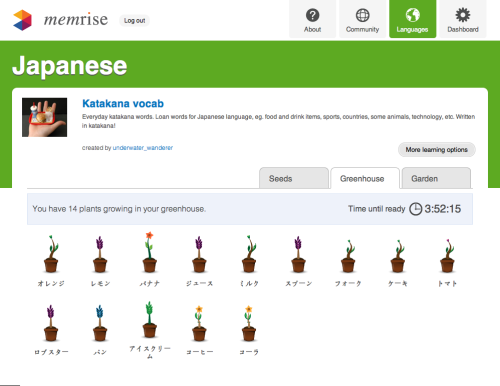Open the Dashboard with the gear icon
This screenshot has height=386, width=500.
tap(463, 19)
